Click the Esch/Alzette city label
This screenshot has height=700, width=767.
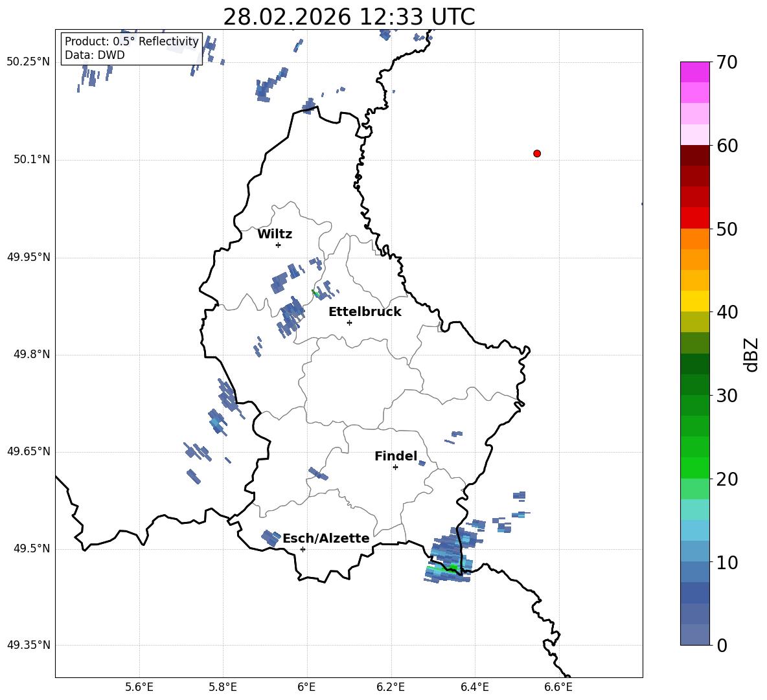[326, 538]
